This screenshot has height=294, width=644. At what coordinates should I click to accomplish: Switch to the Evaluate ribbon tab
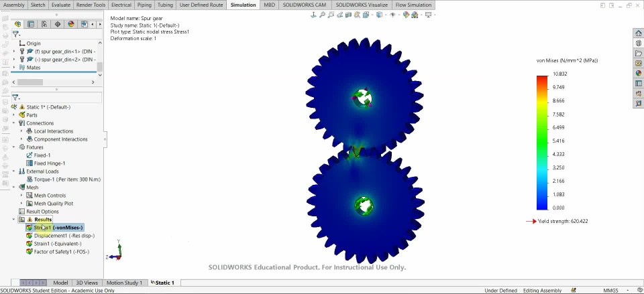(x=61, y=5)
